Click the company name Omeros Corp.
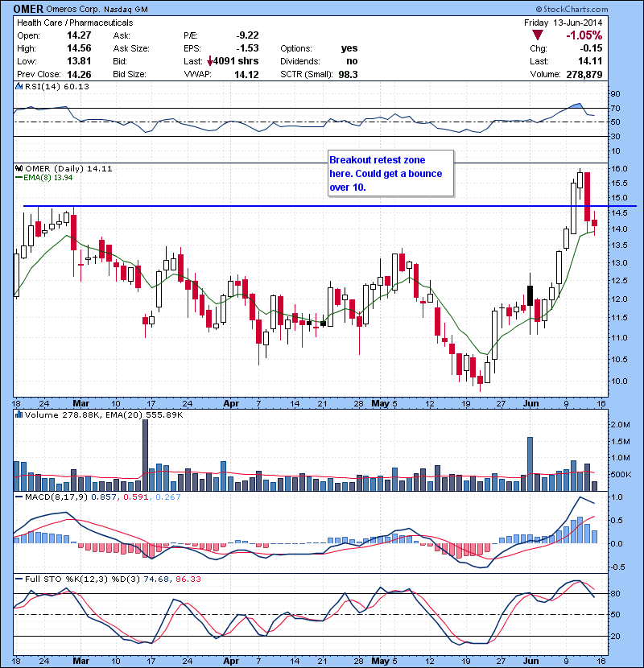This screenshot has width=644, height=668. [72, 9]
